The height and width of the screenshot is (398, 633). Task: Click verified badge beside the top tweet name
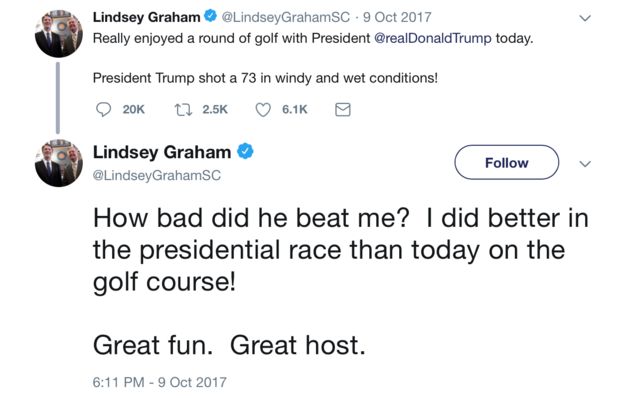click(210, 17)
